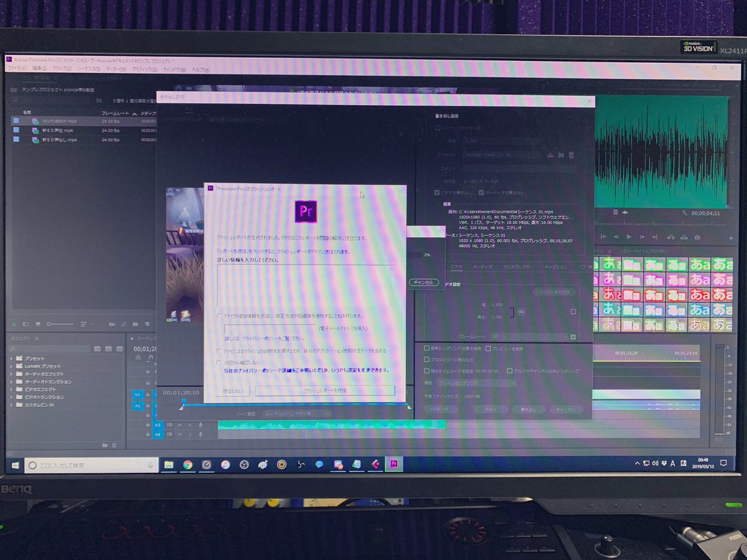Click the Effects panel search field

[49, 348]
